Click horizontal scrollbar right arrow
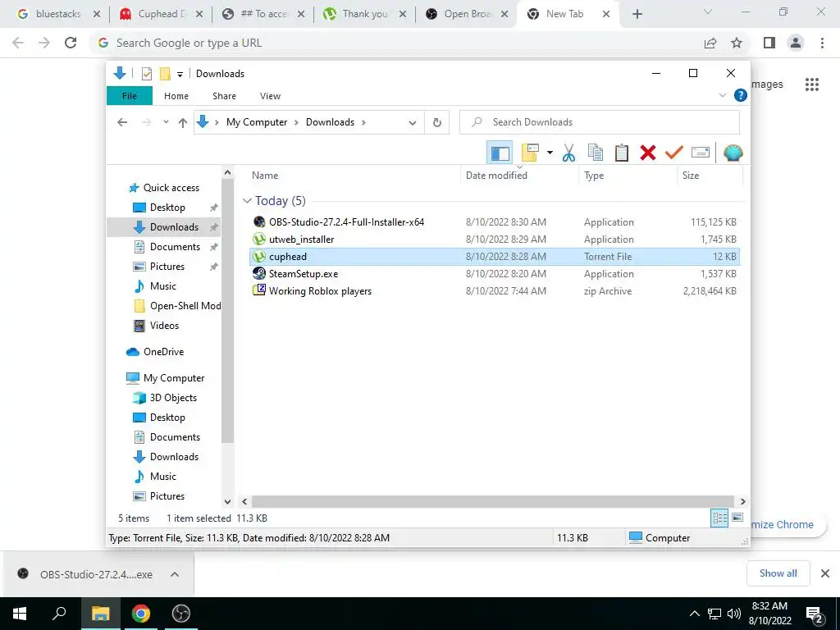 (742, 501)
